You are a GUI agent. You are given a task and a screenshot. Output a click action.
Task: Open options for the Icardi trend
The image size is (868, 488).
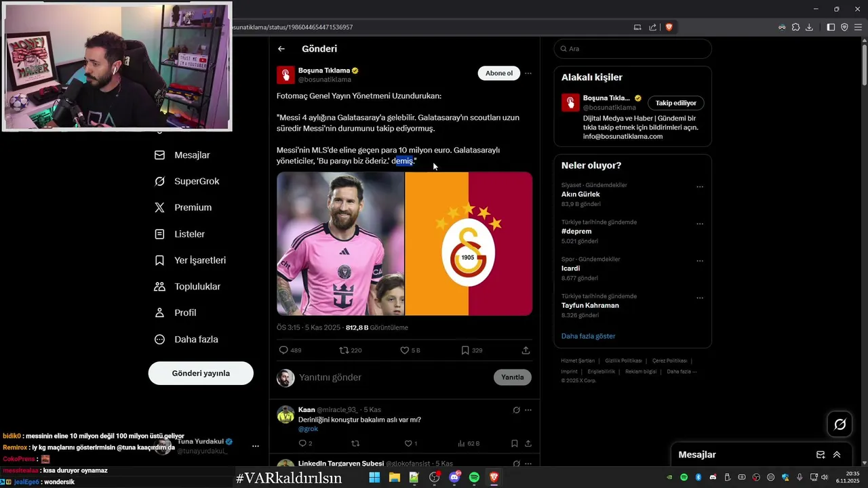[x=700, y=261]
